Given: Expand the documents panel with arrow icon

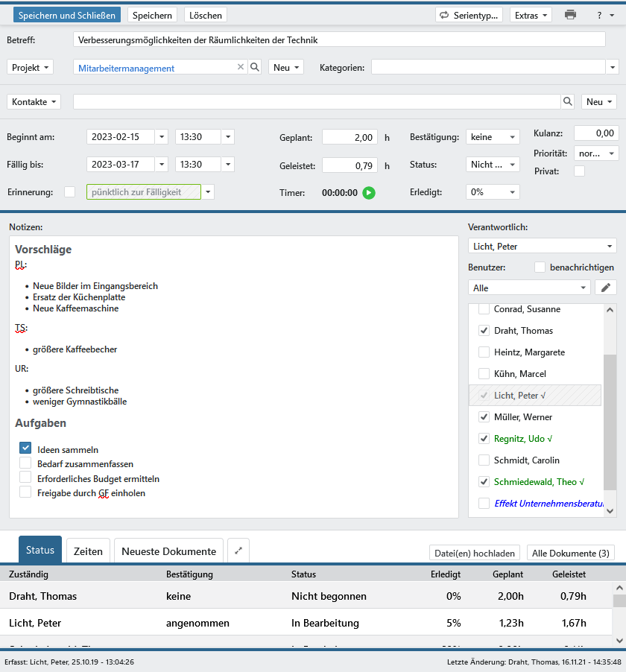Looking at the screenshot, I should 238,551.
